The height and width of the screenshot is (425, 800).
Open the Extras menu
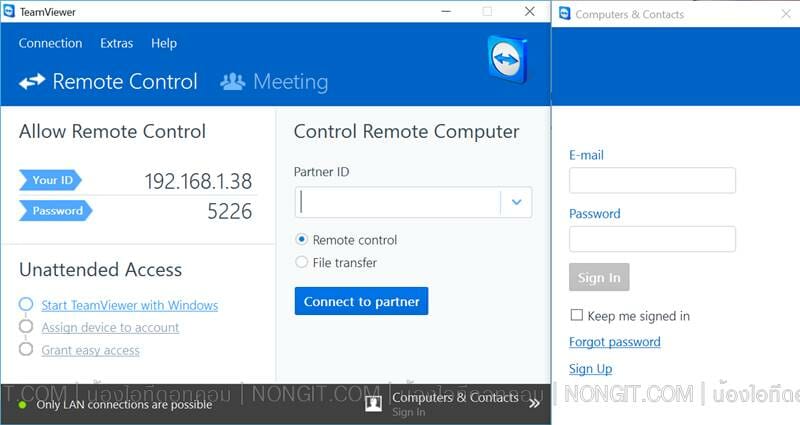[116, 43]
